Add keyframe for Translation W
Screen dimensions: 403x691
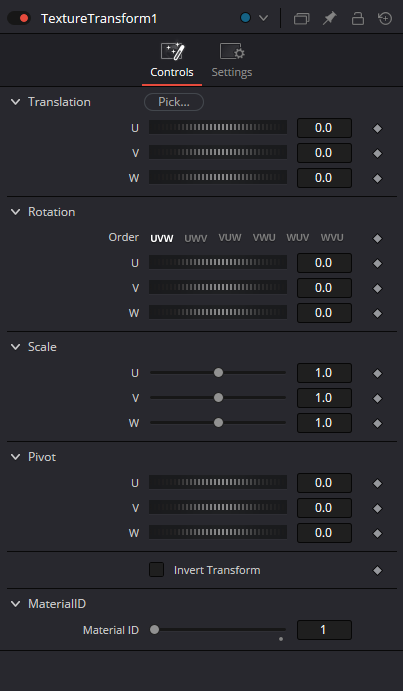(x=377, y=178)
